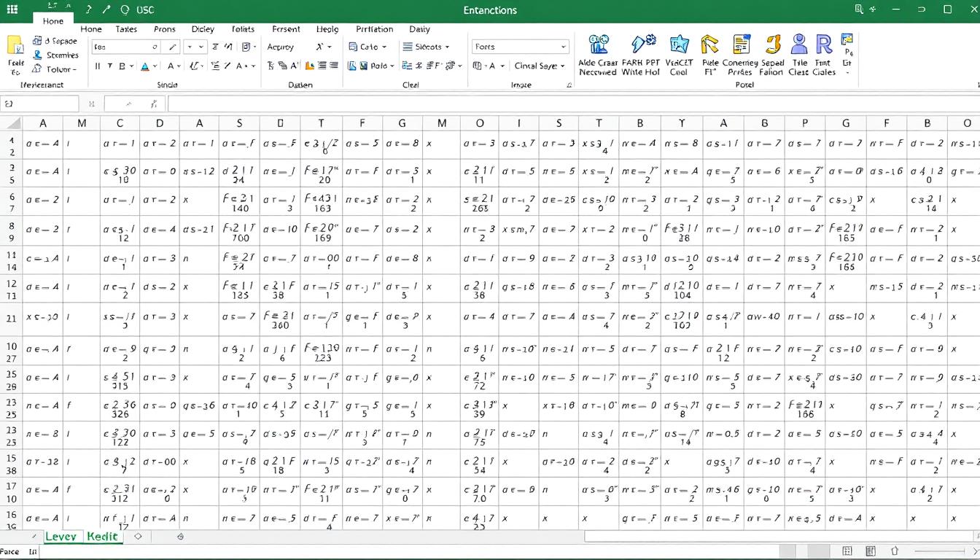Click the 'Toluor' icon in clipboard group

(37, 69)
